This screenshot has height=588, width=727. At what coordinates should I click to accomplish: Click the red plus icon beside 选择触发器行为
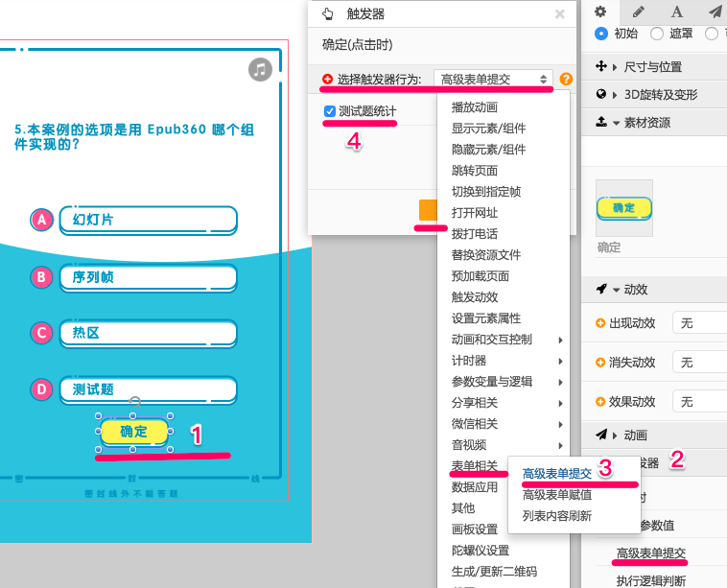point(329,79)
